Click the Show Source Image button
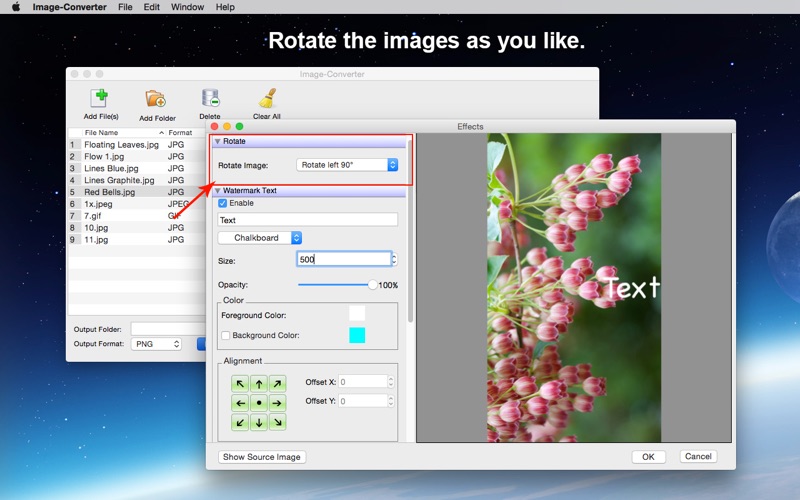This screenshot has height=500, width=800. click(262, 457)
